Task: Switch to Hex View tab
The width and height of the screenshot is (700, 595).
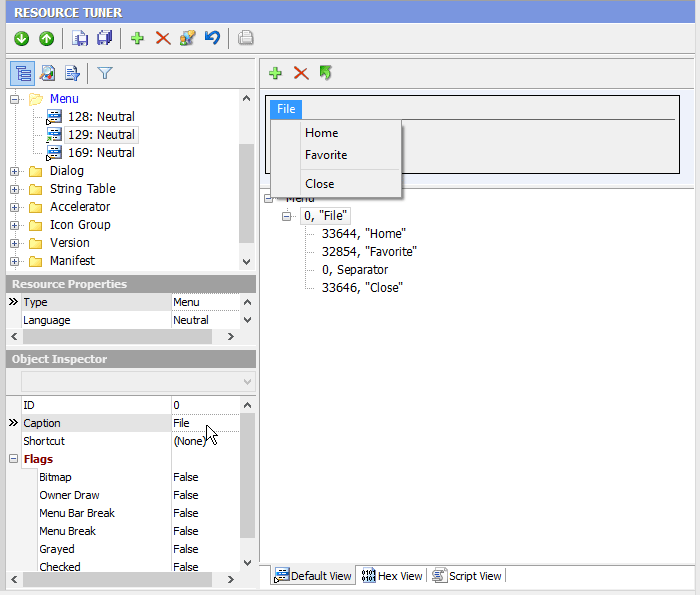Action: [x=392, y=576]
